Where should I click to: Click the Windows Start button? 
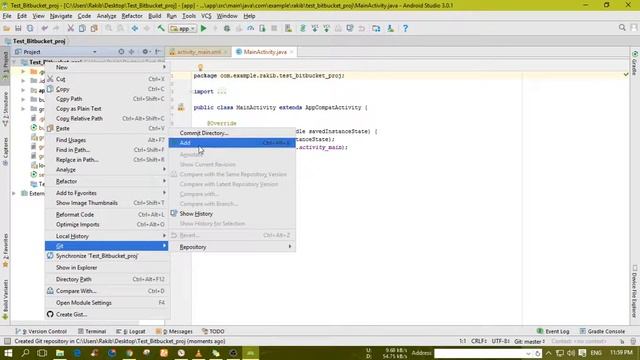click(8, 353)
